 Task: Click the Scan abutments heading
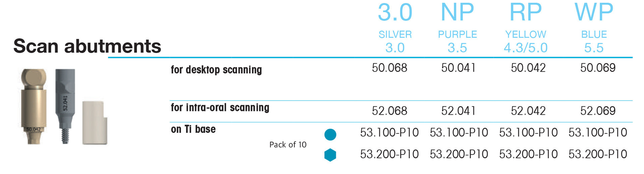coord(87,46)
